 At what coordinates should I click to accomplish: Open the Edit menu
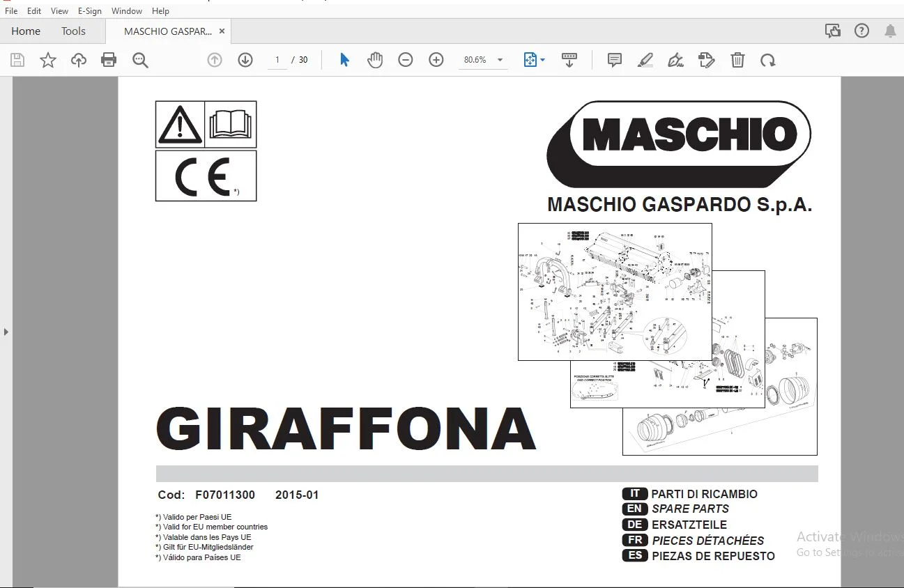pos(34,11)
